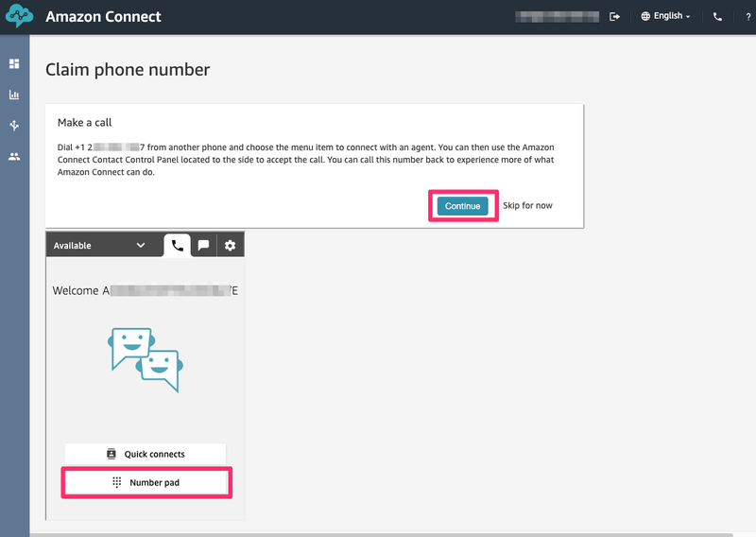Open the English language dropdown
756x537 pixels.
665,16
